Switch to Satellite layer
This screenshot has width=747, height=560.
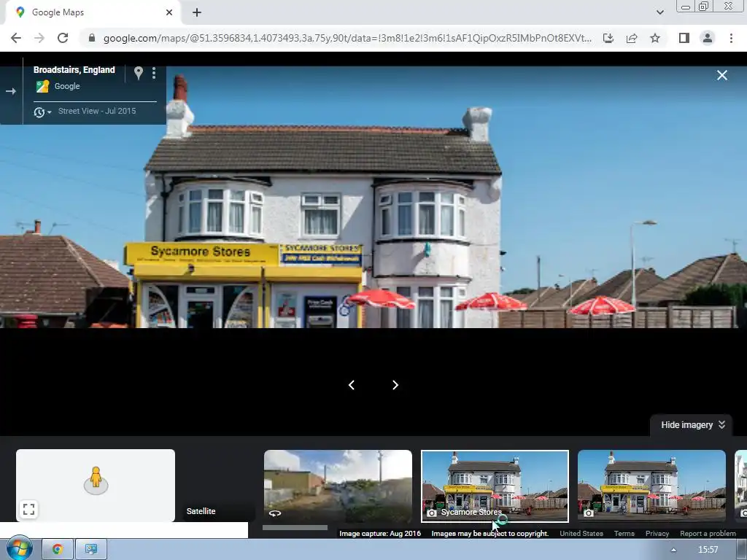pos(201,511)
